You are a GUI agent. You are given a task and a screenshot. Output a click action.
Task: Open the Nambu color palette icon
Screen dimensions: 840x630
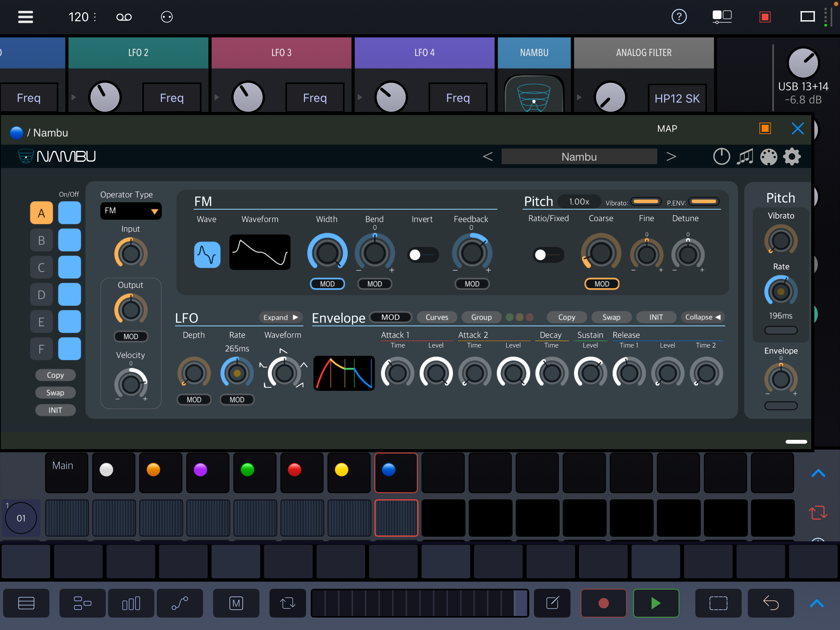click(x=768, y=157)
